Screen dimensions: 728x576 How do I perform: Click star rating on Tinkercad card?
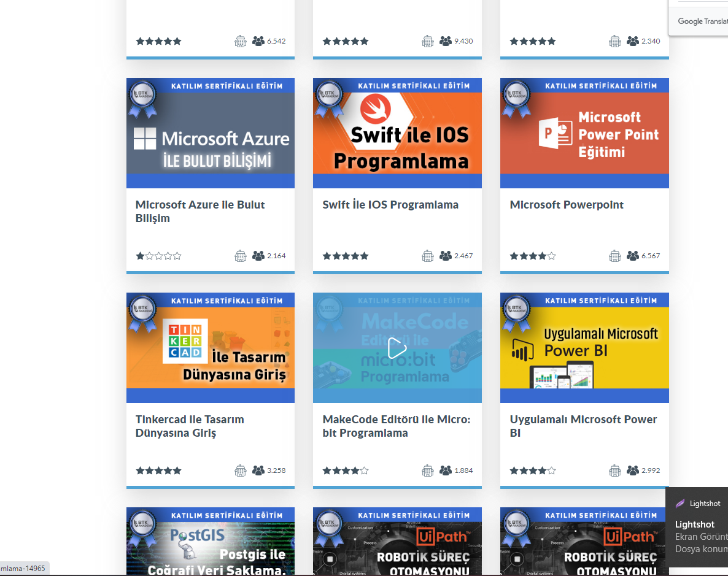(x=158, y=470)
